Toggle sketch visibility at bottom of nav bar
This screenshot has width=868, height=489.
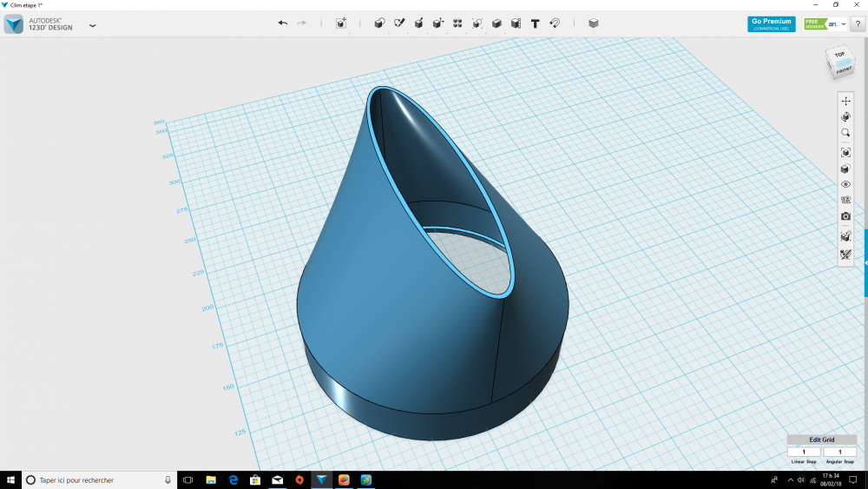(x=845, y=254)
